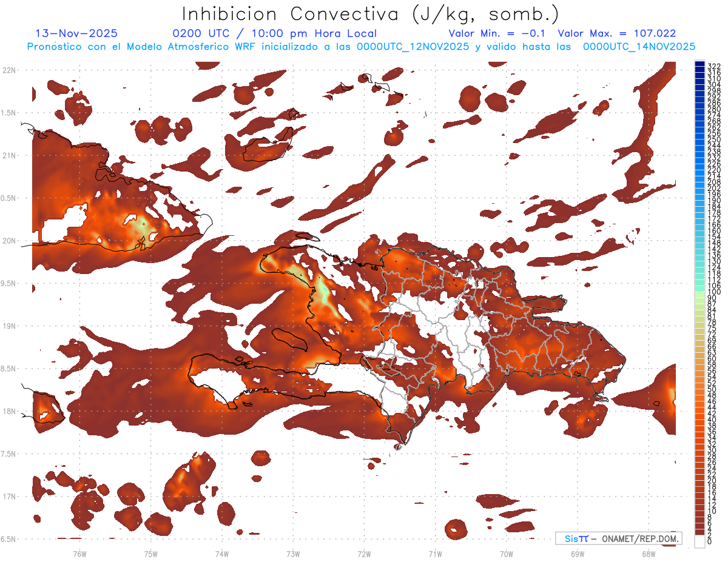This screenshot has width=728, height=562.
Task: Click the title 'Inhibicion Convectiva (J/kg, somb.)'
Action: pos(370,14)
